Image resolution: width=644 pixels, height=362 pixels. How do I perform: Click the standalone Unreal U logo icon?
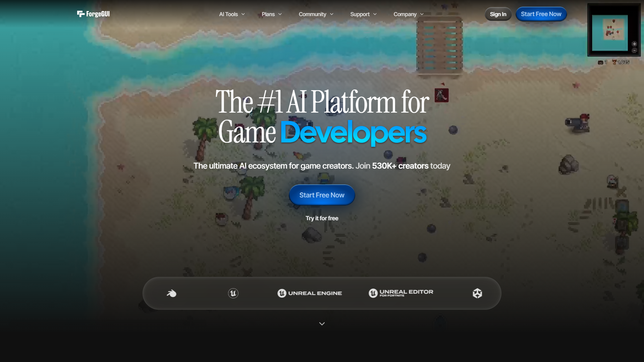click(233, 293)
